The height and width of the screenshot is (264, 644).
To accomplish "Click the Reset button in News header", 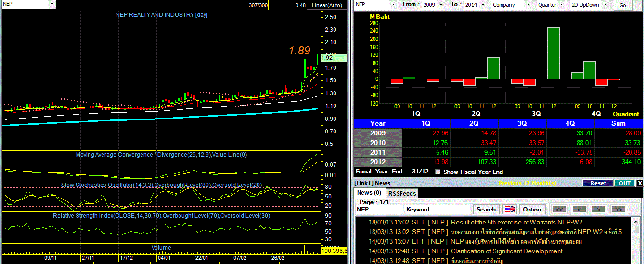I will point(598,183).
